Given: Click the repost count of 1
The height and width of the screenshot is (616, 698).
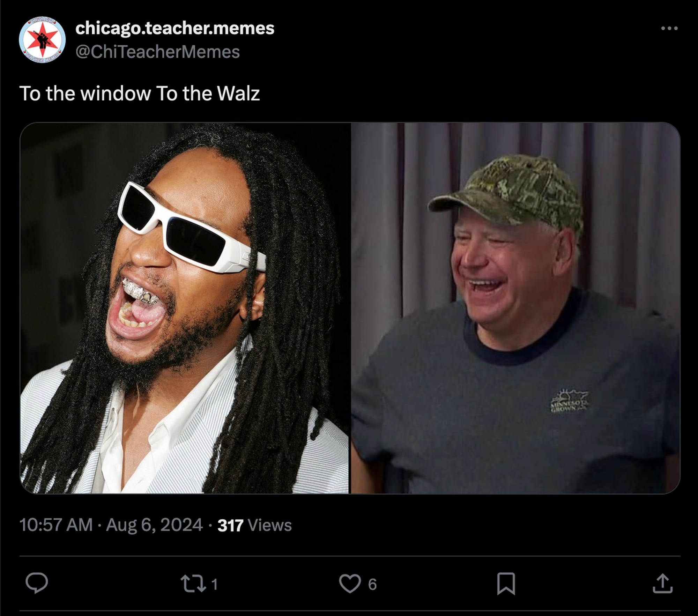Looking at the screenshot, I should coord(214,584).
